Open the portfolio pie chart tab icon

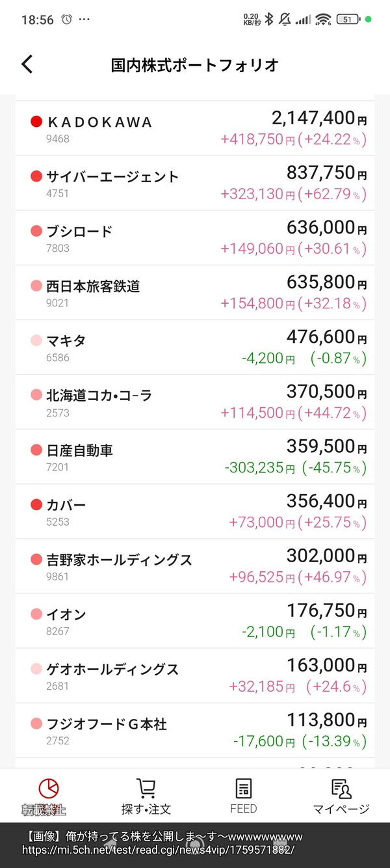[49, 788]
